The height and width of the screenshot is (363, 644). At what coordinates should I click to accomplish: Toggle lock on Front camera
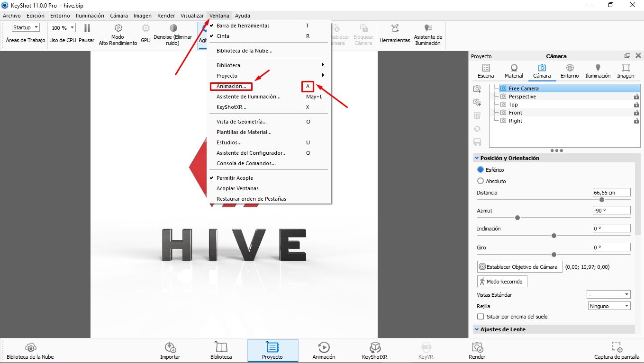[636, 113]
